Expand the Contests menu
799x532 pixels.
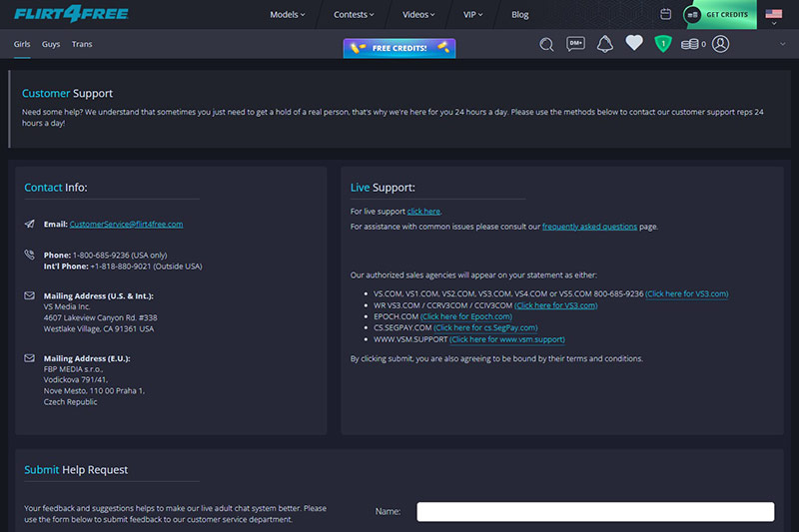[354, 15]
